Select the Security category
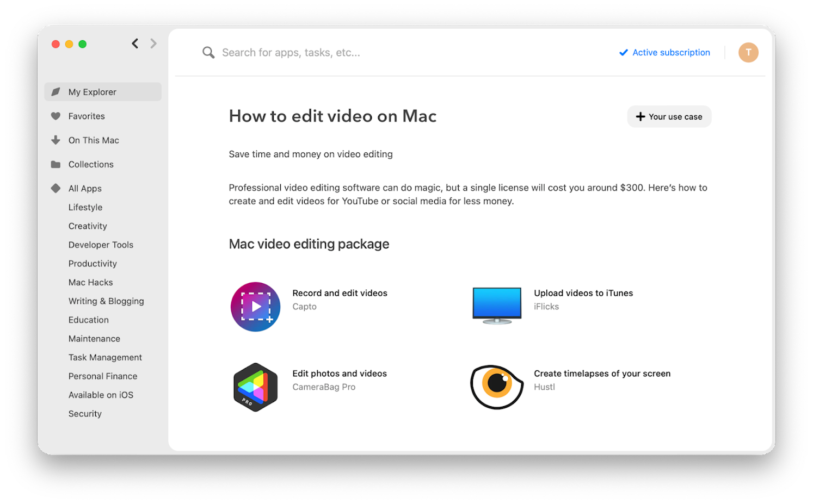Screen dimensions: 813x504 coord(85,414)
